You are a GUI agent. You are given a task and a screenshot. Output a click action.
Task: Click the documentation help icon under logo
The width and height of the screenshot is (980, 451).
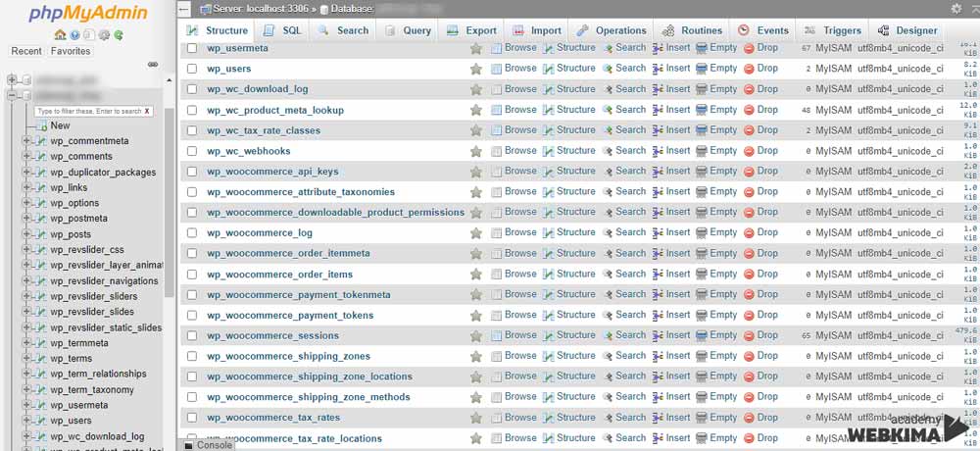click(74, 35)
